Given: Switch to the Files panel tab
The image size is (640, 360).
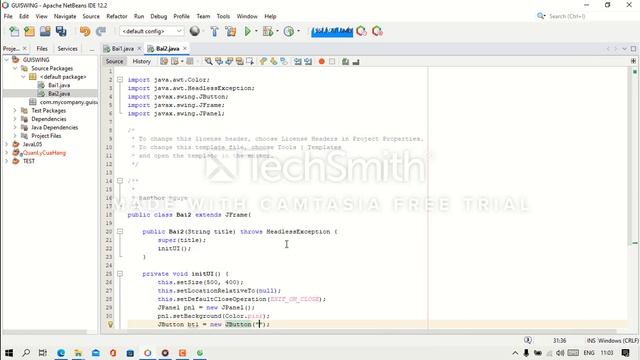Looking at the screenshot, I should click(42, 49).
